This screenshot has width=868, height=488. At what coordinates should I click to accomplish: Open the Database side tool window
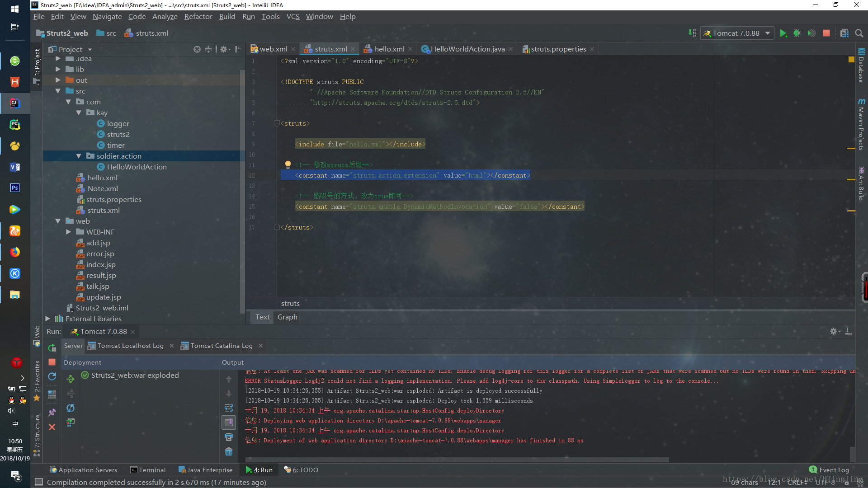click(861, 65)
